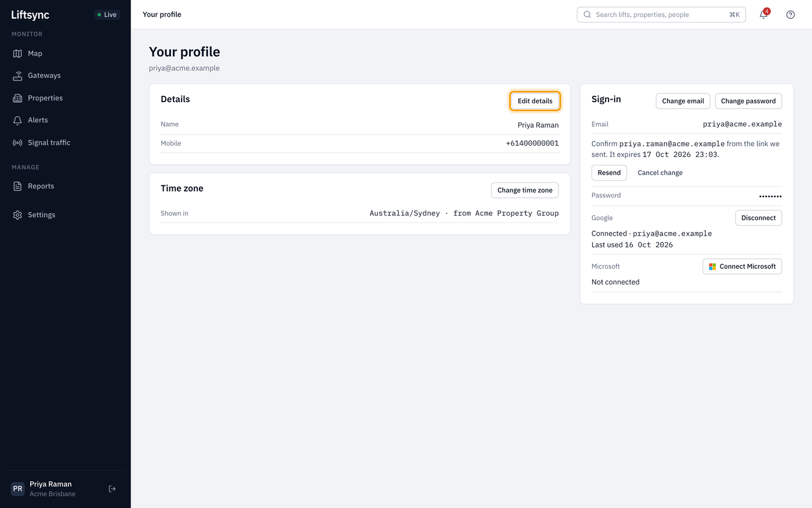Click Change email button

(x=683, y=101)
